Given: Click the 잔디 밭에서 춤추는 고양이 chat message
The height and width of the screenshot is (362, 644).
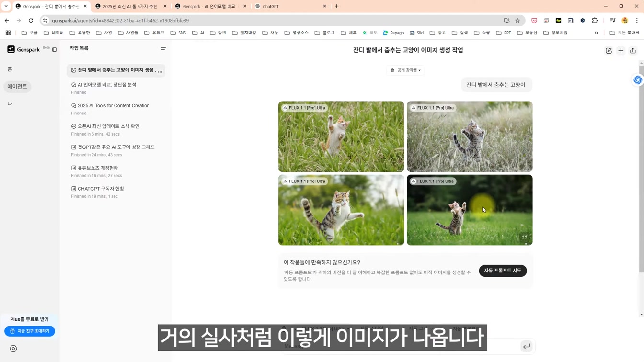Looking at the screenshot, I should (x=496, y=85).
